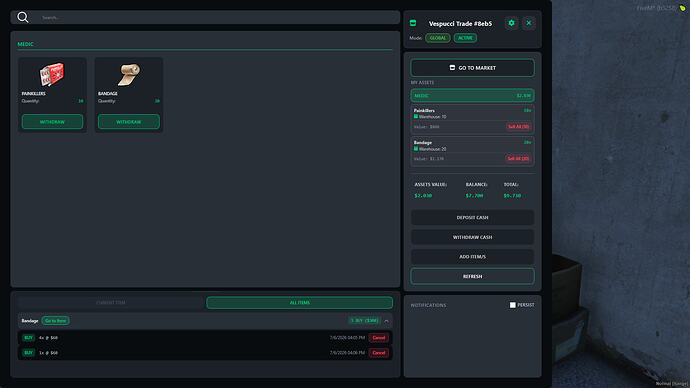Sell all Painkillers from assets
Image resolution: width=690 pixels, height=388 pixels.
pos(518,127)
